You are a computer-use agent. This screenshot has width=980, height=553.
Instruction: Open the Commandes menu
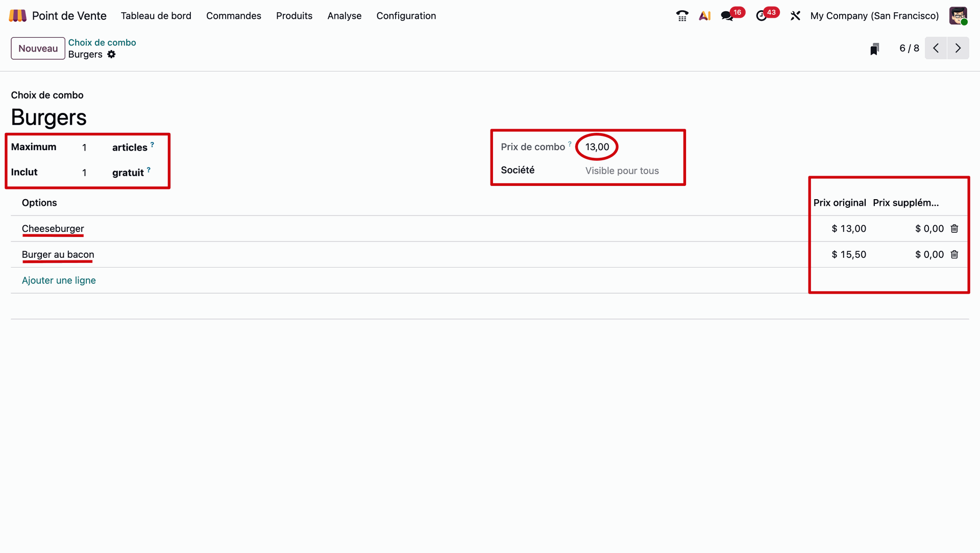tap(233, 16)
